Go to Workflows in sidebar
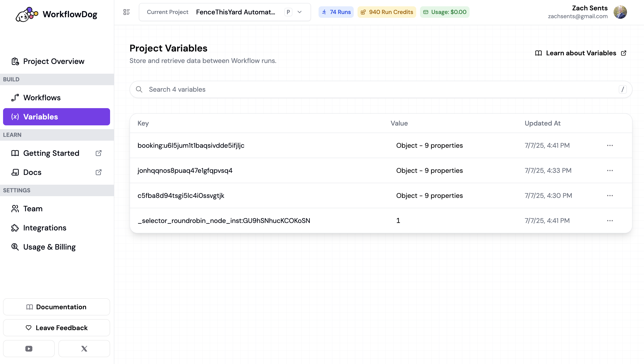644x364 pixels. (42, 98)
